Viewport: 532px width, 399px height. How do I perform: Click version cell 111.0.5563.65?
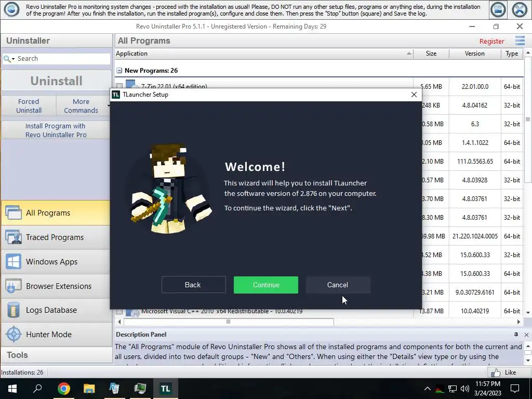click(x=475, y=162)
